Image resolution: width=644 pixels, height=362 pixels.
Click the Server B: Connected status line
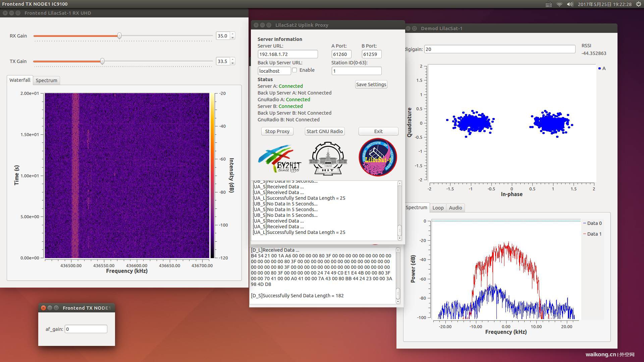280,106
